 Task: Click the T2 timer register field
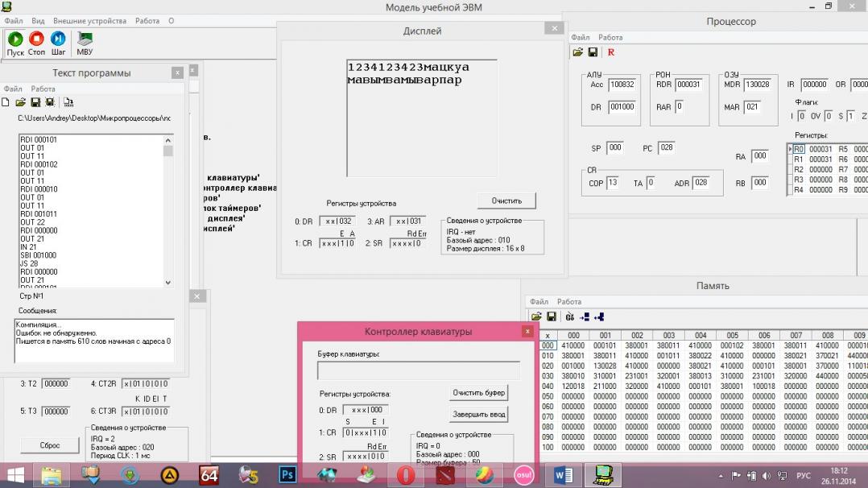[56, 383]
